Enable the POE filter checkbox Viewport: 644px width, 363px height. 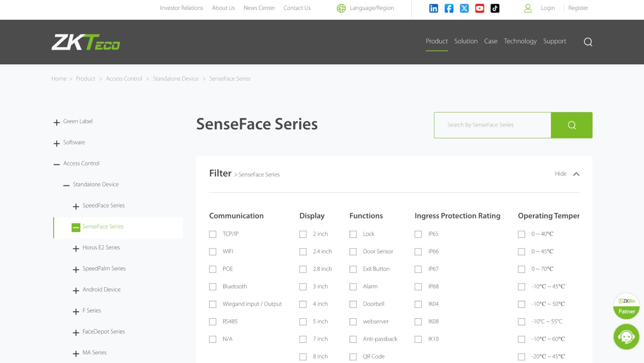(213, 269)
